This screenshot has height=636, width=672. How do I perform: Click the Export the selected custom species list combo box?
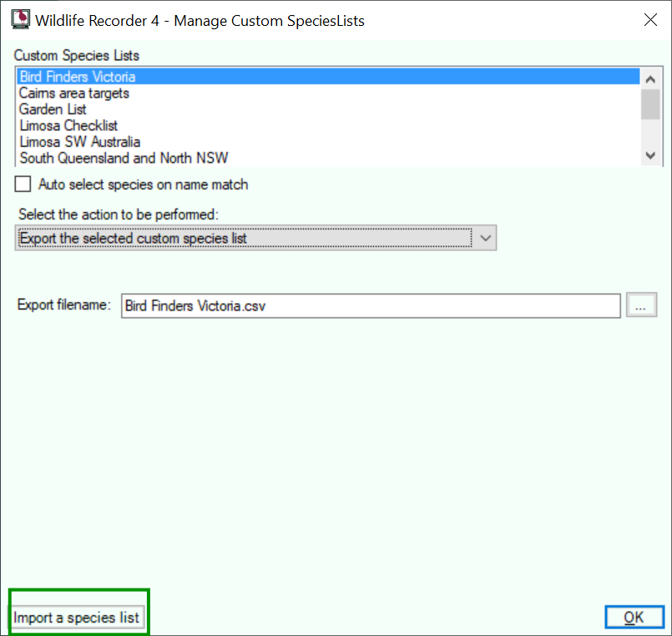[255, 238]
